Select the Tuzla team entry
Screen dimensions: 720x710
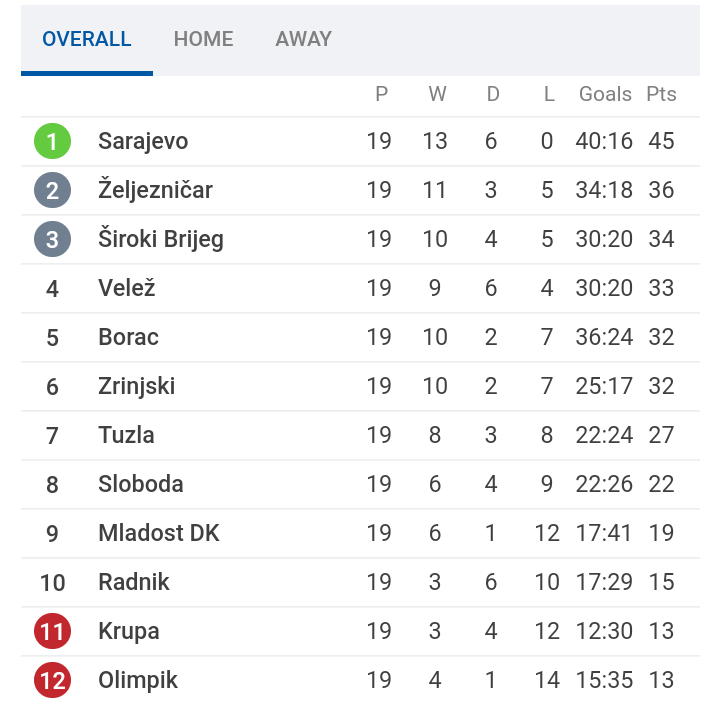pyautogui.click(x=126, y=435)
